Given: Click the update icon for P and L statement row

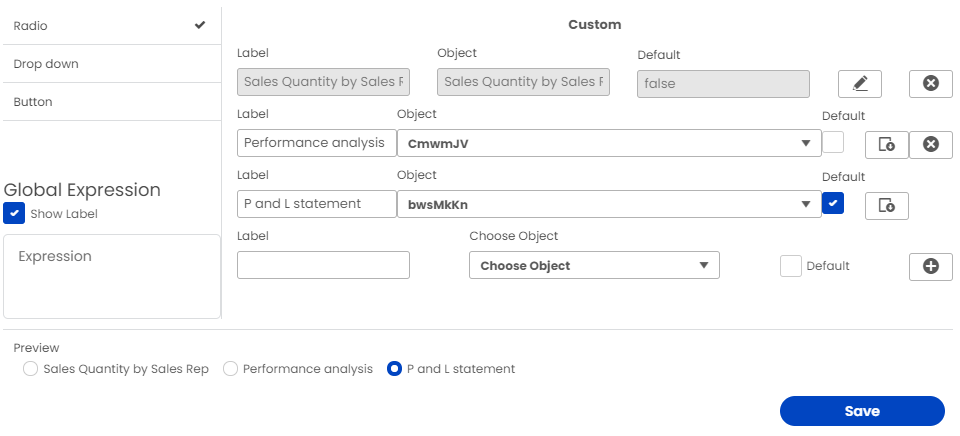Looking at the screenshot, I should click(x=886, y=206).
